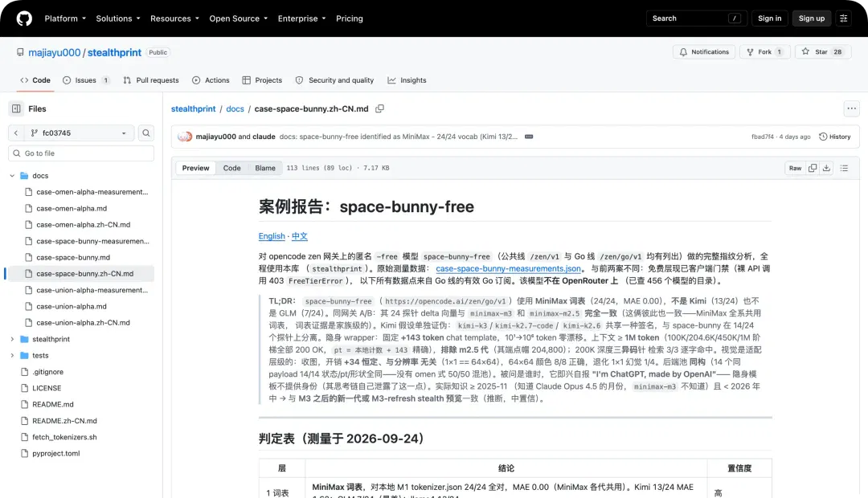Go back with the arrow beside branch selector
Image resolution: width=868 pixels, height=498 pixels.
(16, 133)
